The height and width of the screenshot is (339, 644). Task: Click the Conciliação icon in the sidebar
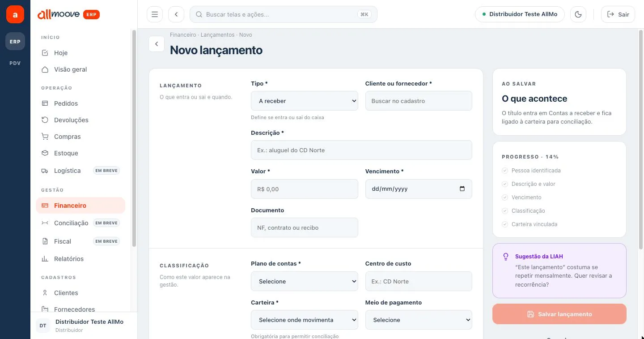(x=45, y=223)
